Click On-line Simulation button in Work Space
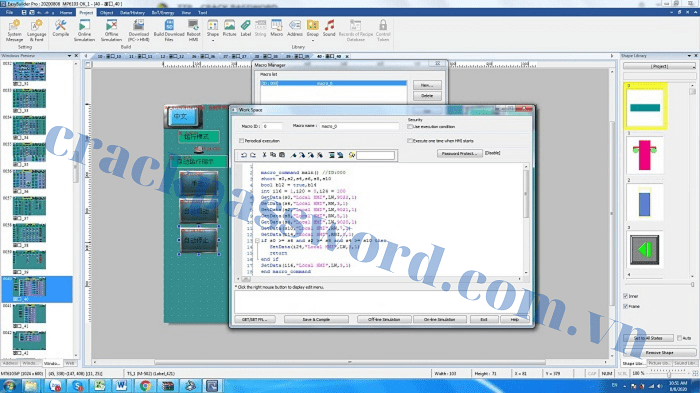Screen dimensions: 700x393 tap(439, 319)
